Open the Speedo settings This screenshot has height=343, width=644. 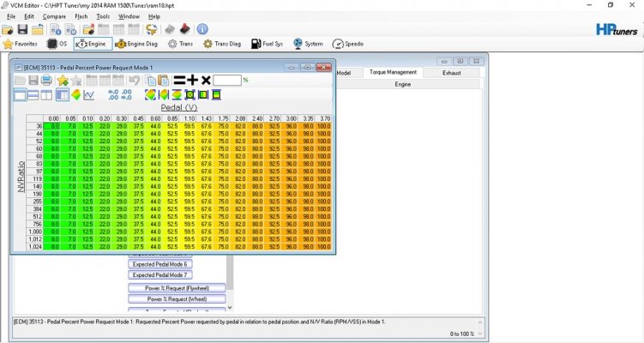348,44
